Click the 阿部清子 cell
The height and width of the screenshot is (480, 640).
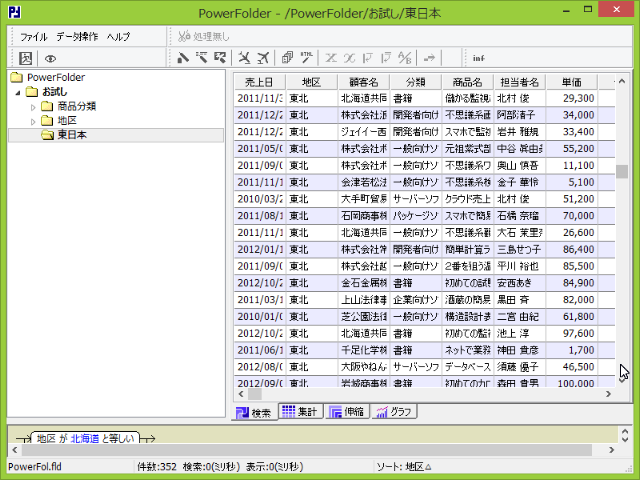[520, 115]
